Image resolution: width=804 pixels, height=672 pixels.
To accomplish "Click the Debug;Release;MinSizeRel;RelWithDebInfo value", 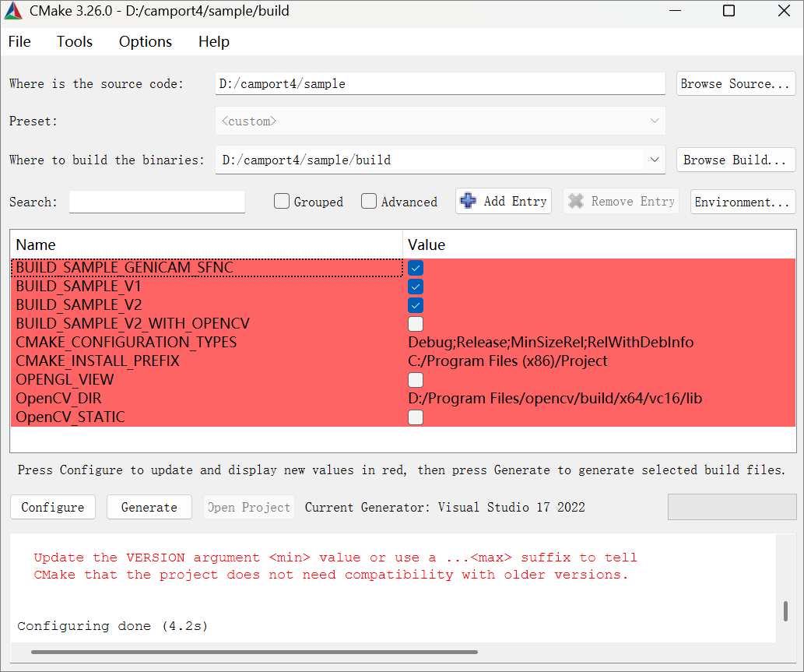I will 551,342.
